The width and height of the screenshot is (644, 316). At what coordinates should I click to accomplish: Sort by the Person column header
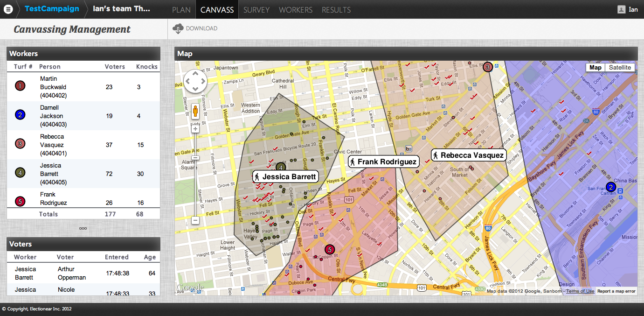tap(50, 67)
